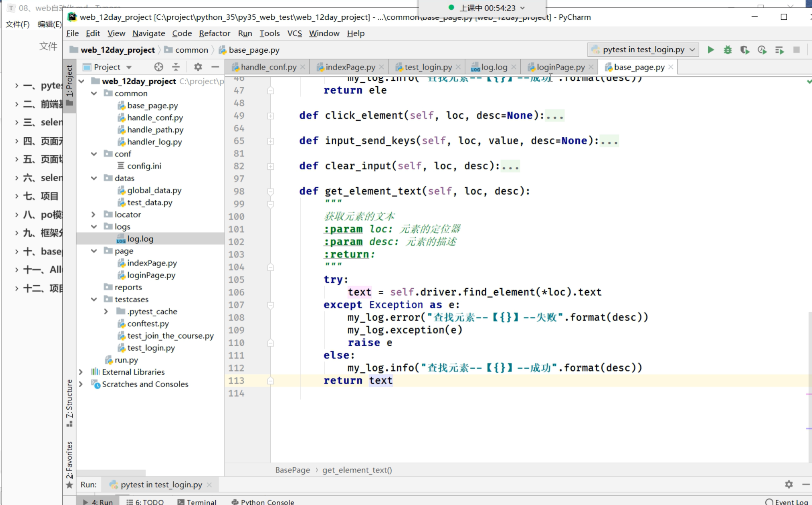Expand the locator folder
The height and width of the screenshot is (505, 812).
click(93, 214)
